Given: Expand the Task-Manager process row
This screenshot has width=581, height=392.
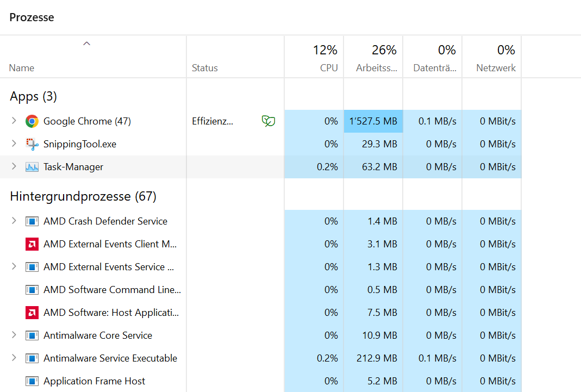Looking at the screenshot, I should coord(14,166).
